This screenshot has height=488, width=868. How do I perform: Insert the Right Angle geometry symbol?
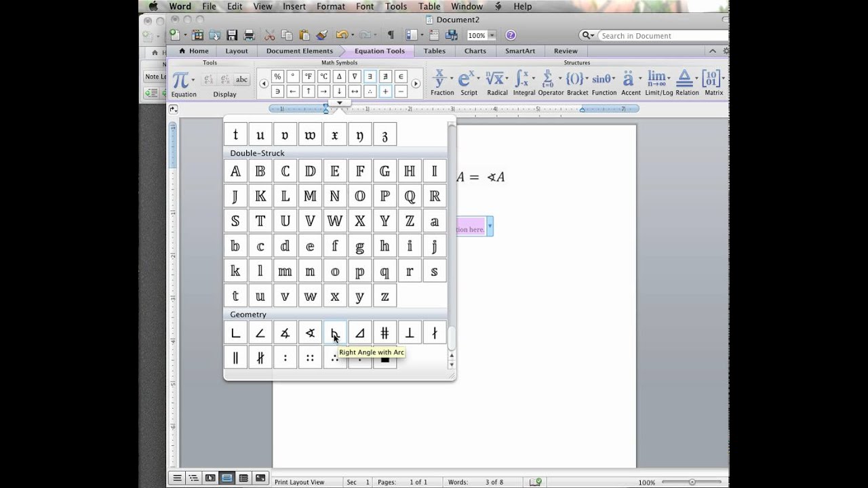pos(235,333)
